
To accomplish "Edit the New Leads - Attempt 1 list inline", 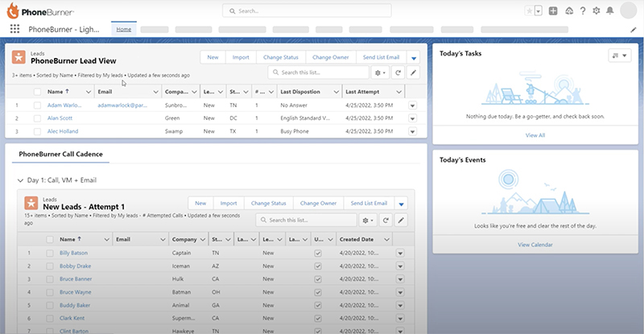I will 401,221.
